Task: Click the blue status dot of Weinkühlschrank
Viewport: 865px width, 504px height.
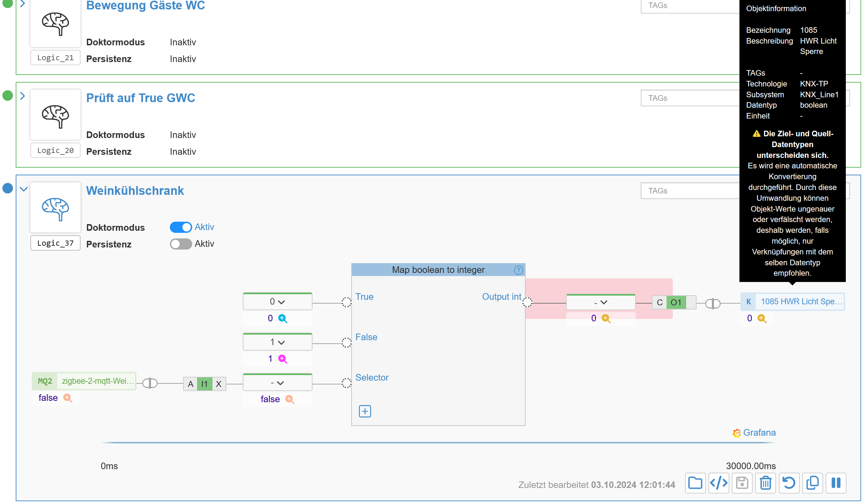Action: click(x=8, y=188)
